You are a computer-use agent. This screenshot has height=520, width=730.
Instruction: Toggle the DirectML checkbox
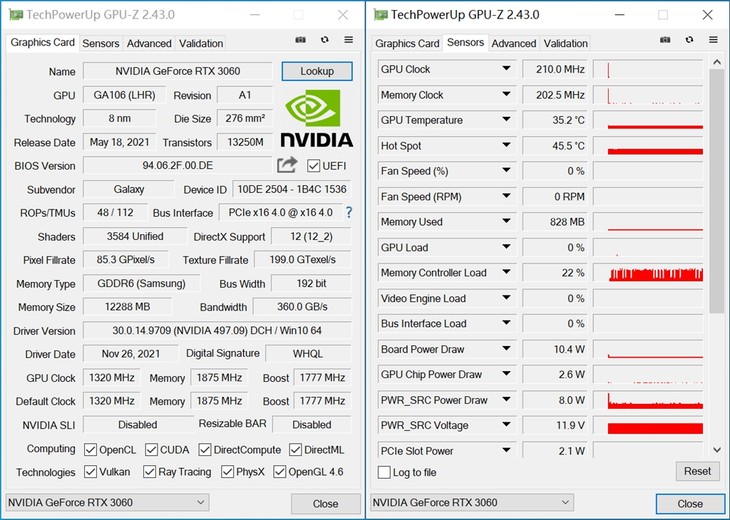point(295,450)
